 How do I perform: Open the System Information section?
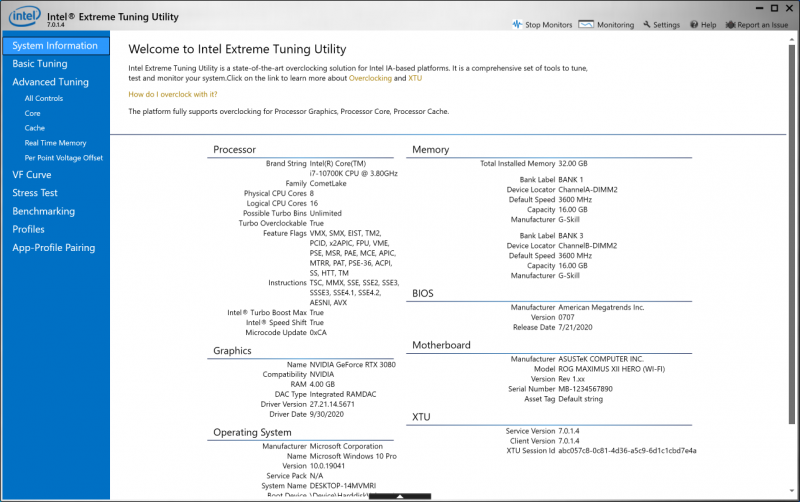[56, 45]
